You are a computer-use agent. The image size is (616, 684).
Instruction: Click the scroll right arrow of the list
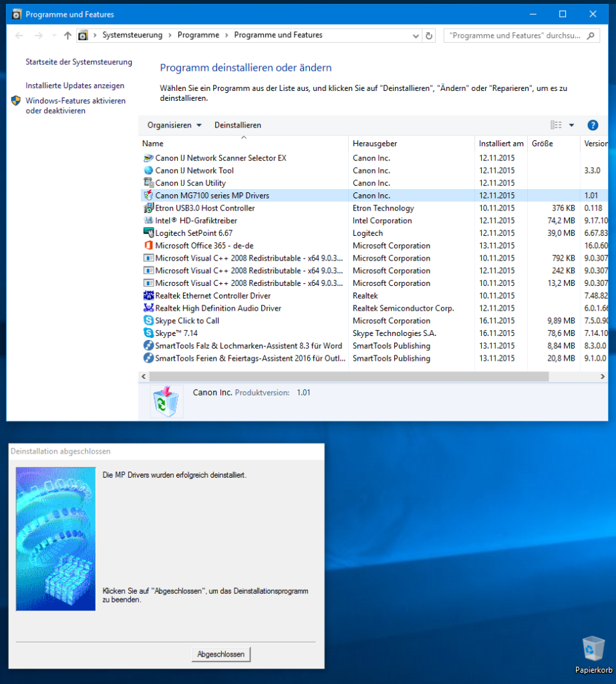[603, 377]
